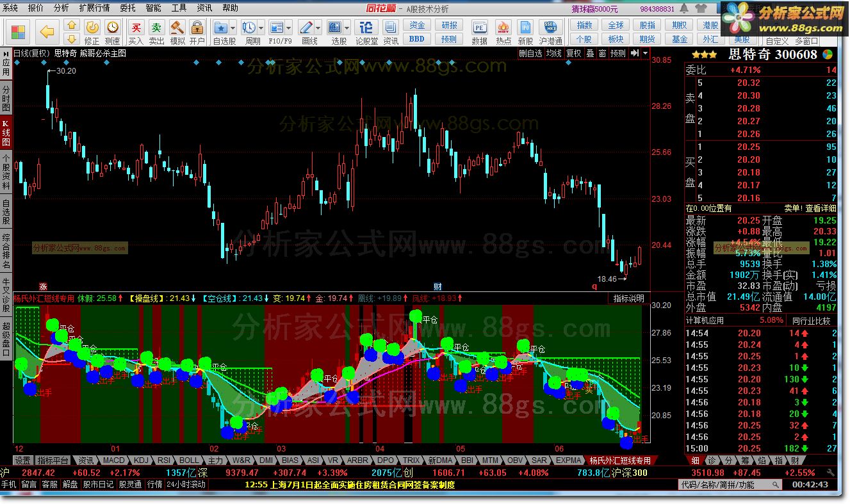Click the notification bell icon

click(685, 8)
